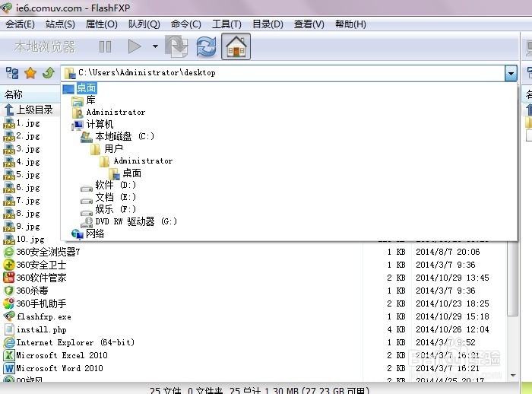
Task: Select file 7.jpg
Action: coord(28,200)
